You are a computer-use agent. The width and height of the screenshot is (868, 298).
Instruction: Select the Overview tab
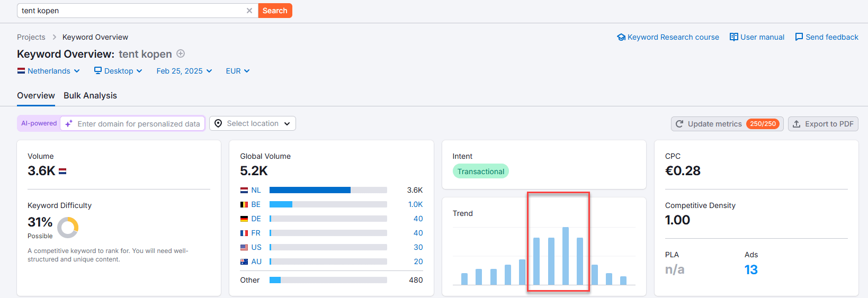click(36, 95)
